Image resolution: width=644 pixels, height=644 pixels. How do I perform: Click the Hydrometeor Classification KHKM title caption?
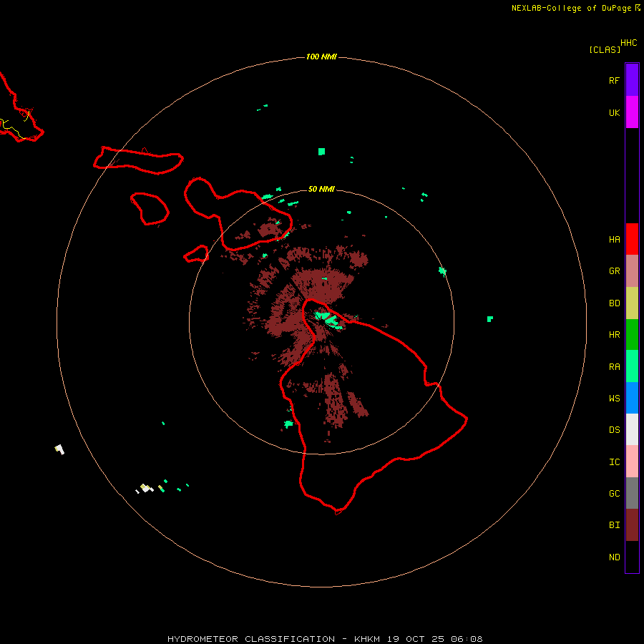[x=325, y=639]
